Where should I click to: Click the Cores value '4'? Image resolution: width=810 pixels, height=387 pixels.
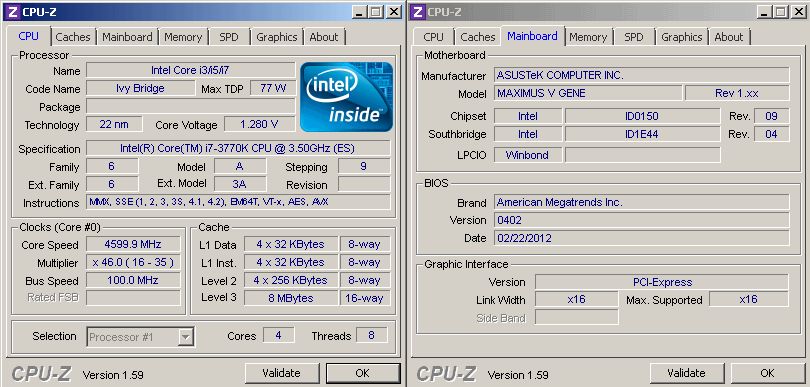coord(278,335)
